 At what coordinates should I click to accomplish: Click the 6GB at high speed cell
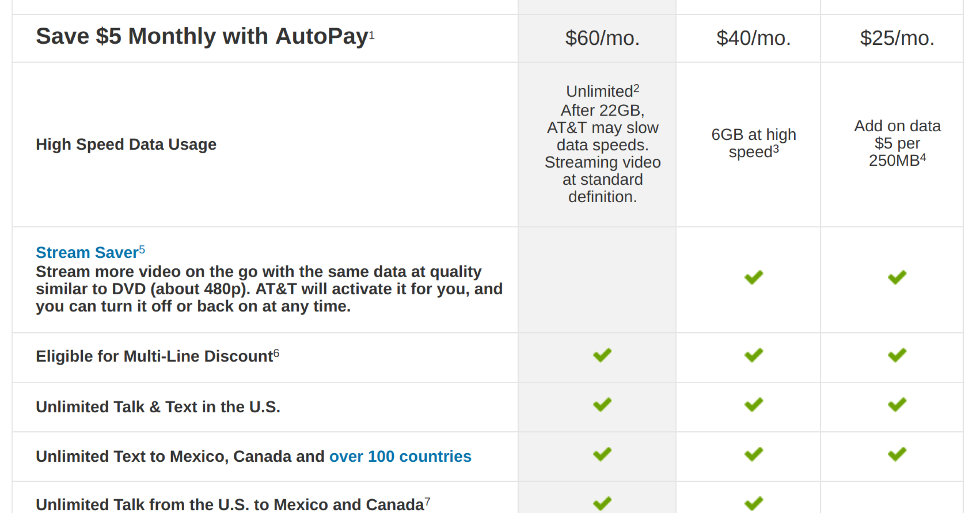[753, 143]
